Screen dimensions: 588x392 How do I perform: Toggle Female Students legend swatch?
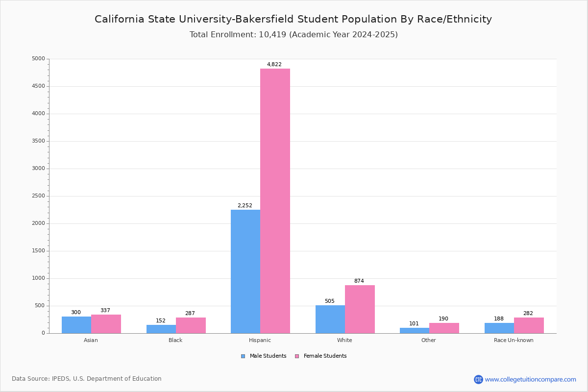297,356
